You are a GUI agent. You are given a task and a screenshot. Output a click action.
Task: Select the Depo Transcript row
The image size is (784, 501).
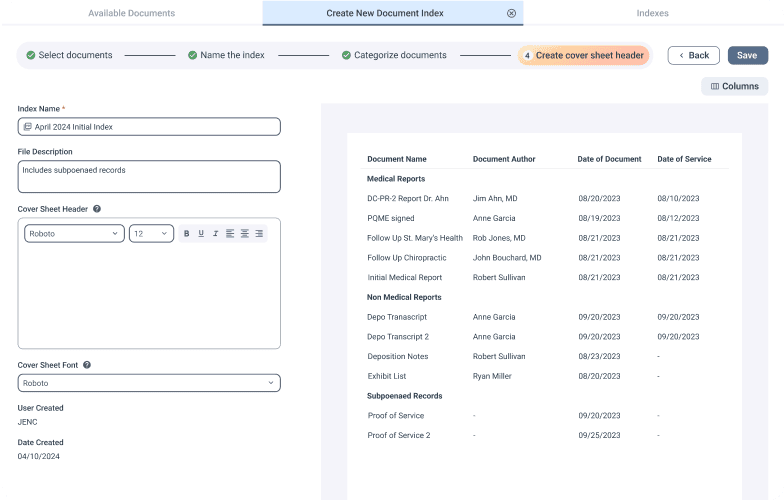tap(544, 317)
